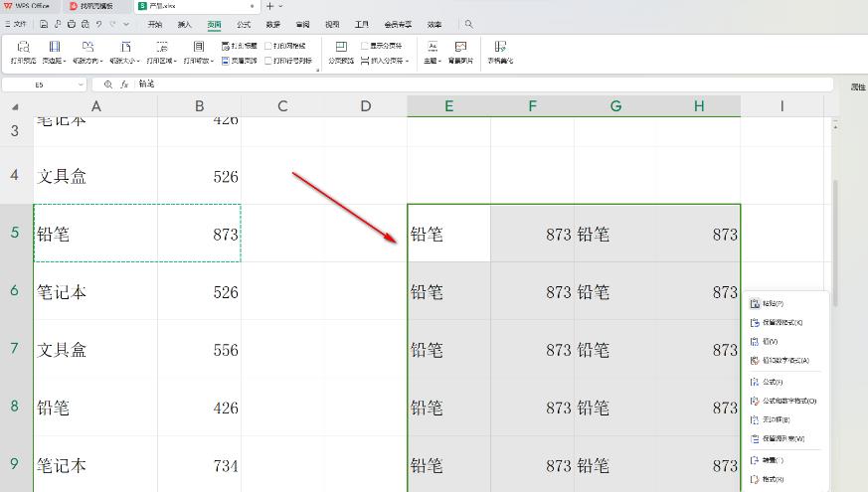
Task: Open the page setup dialog launcher arrow
Action: coord(318,71)
